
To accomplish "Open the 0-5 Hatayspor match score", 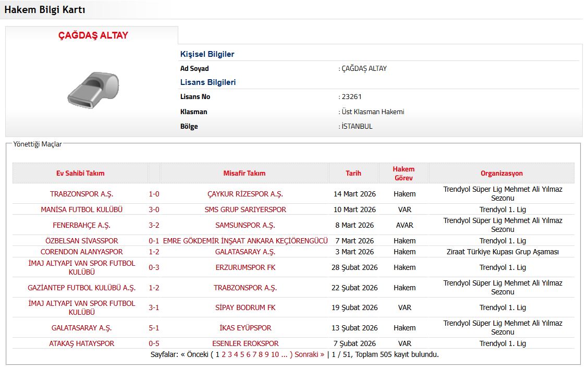I will 154,343.
